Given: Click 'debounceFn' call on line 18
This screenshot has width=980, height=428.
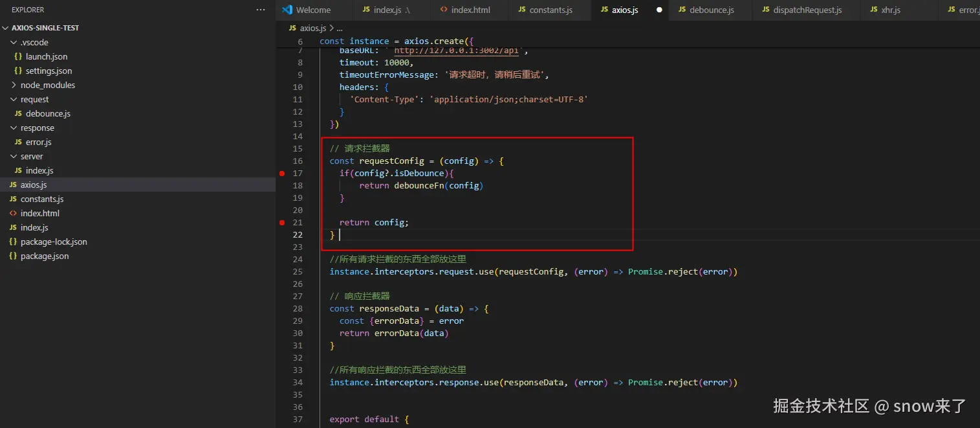Looking at the screenshot, I should pos(419,186).
